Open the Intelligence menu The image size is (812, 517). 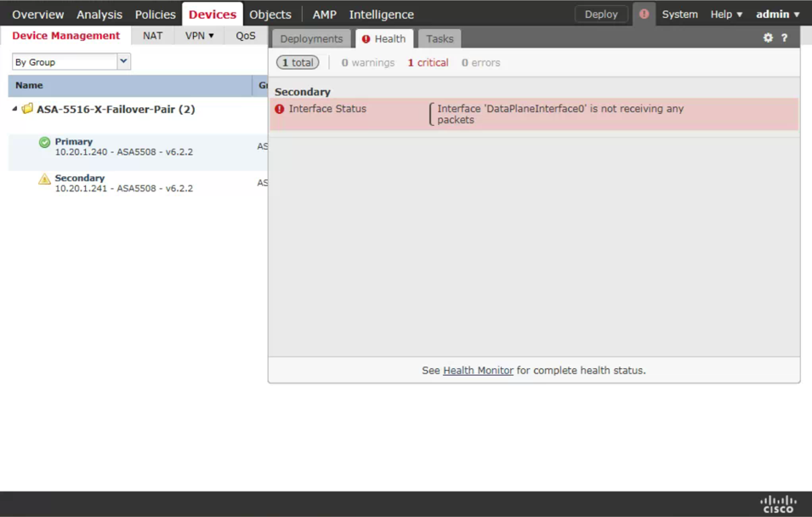pyautogui.click(x=381, y=14)
